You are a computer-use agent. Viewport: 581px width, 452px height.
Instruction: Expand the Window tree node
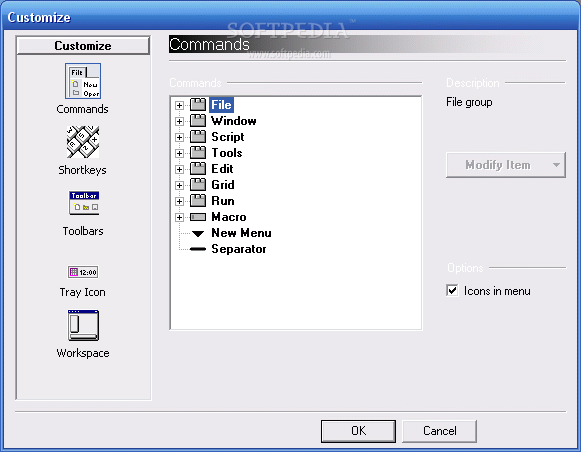click(179, 121)
